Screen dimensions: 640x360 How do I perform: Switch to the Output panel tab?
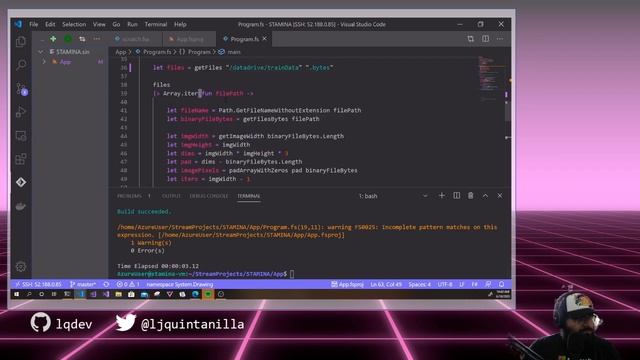coord(171,196)
